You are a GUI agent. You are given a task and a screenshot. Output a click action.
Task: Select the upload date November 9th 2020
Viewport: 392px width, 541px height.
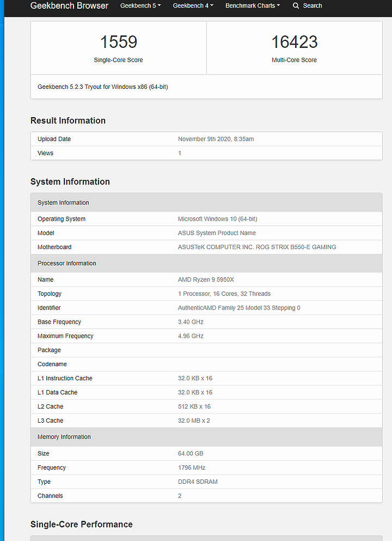[216, 139]
